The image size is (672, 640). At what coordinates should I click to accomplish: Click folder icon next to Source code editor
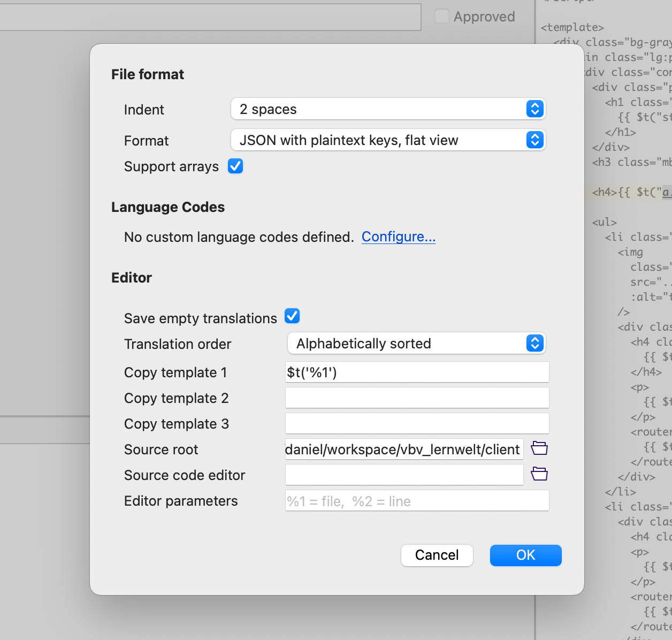click(539, 474)
